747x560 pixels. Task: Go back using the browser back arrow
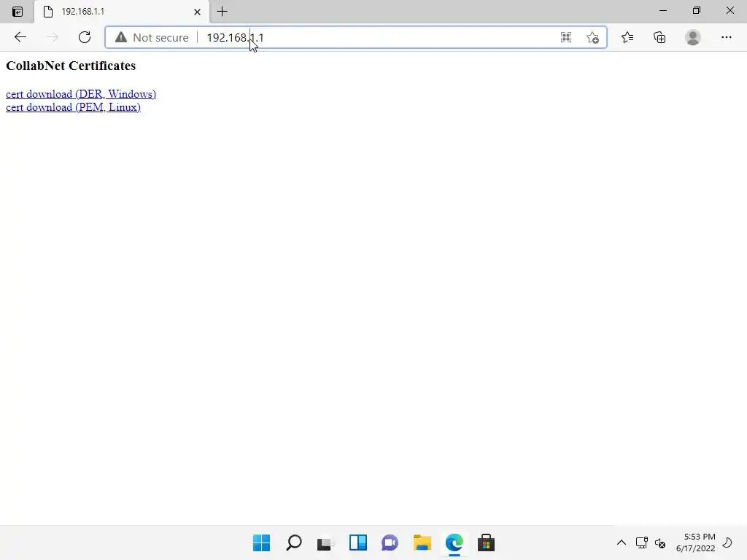[20, 37]
